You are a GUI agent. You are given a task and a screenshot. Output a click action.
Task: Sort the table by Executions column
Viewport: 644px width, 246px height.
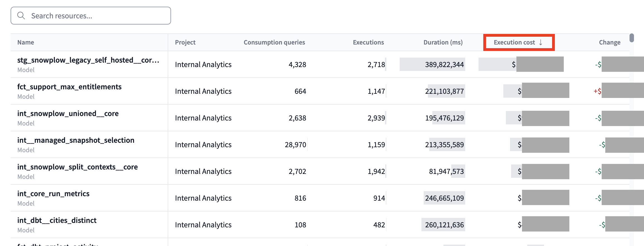coord(368,42)
